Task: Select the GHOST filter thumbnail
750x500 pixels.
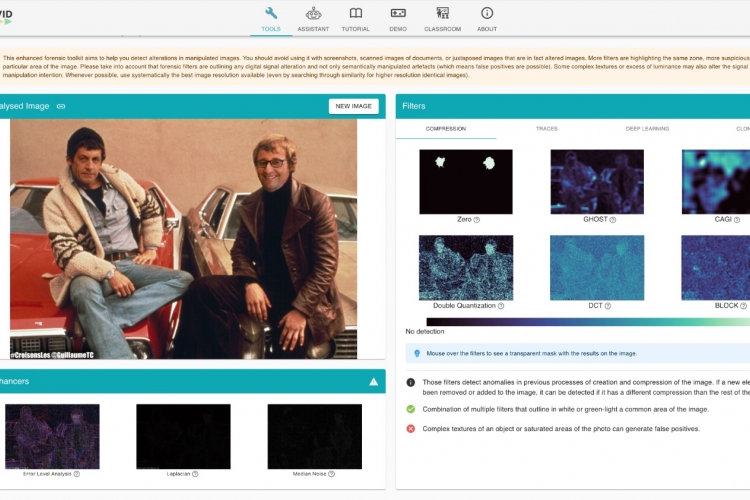Action: [597, 182]
